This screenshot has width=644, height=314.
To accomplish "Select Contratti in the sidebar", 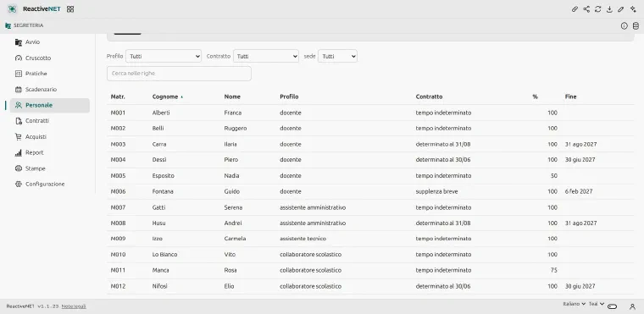I will [50, 121].
